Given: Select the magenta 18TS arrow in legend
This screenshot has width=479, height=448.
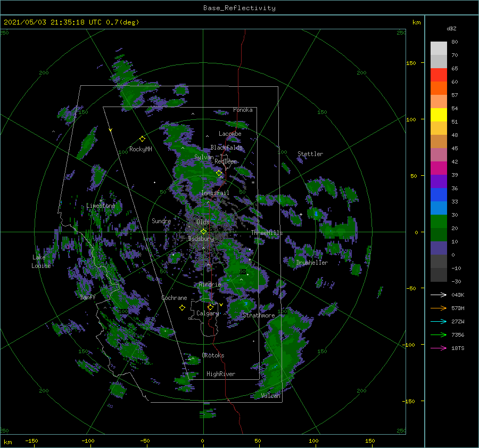Looking at the screenshot, I should [439, 348].
